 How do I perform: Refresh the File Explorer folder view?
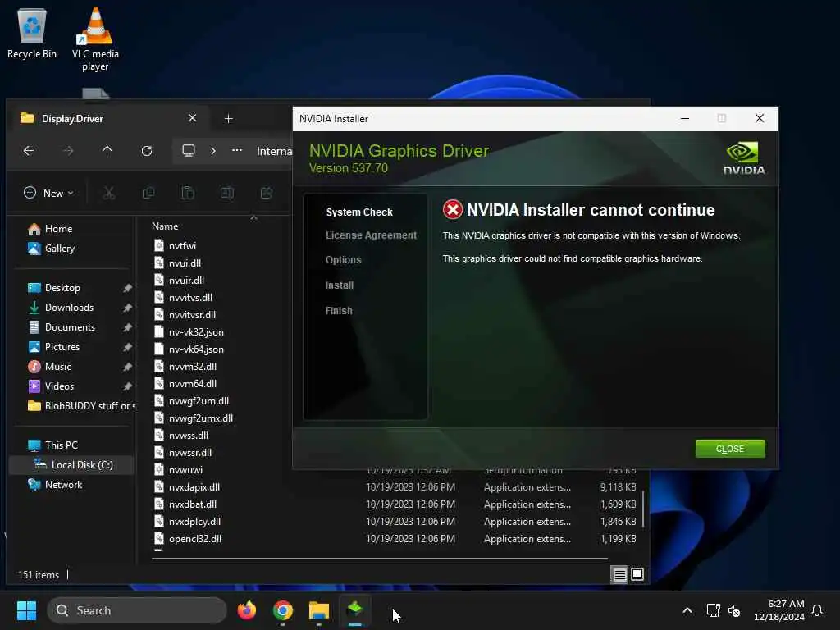147,151
